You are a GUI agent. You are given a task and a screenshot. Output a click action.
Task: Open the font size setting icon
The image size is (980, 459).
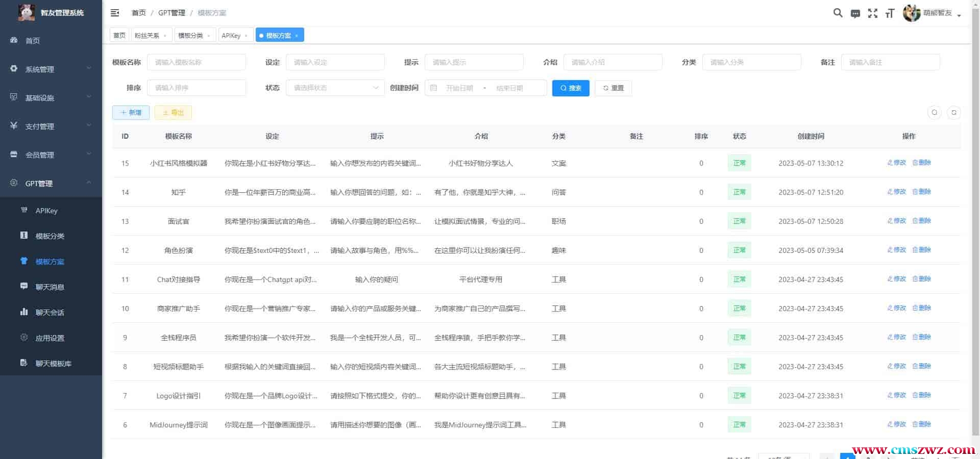[890, 13]
